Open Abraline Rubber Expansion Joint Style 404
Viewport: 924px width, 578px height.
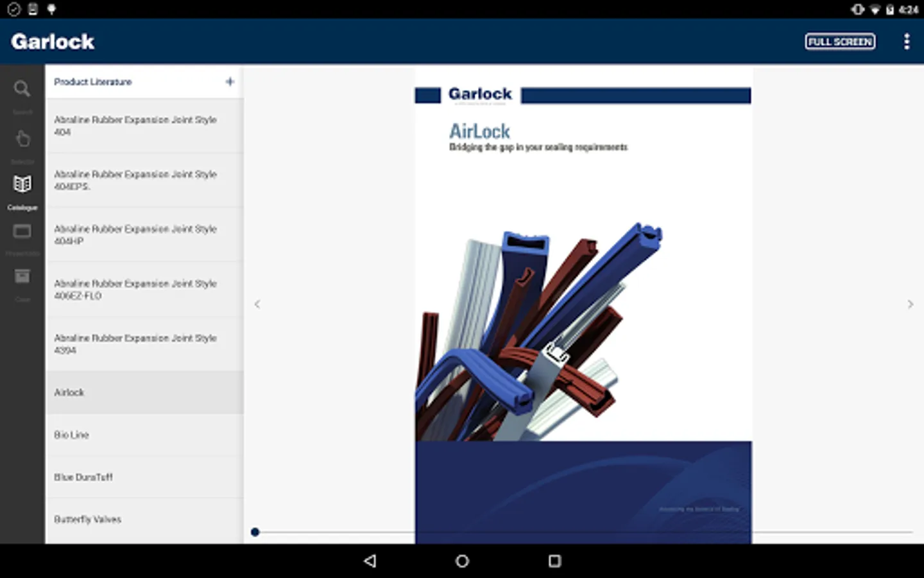click(x=144, y=126)
